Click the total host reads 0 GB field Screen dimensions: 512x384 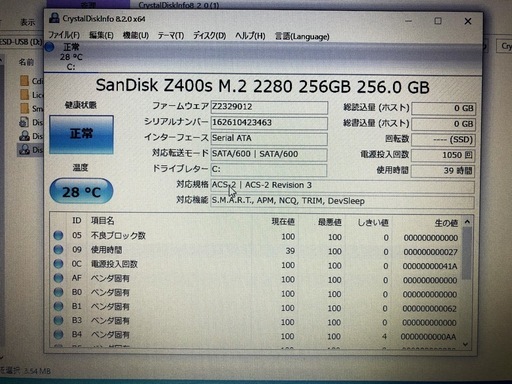pyautogui.click(x=444, y=108)
